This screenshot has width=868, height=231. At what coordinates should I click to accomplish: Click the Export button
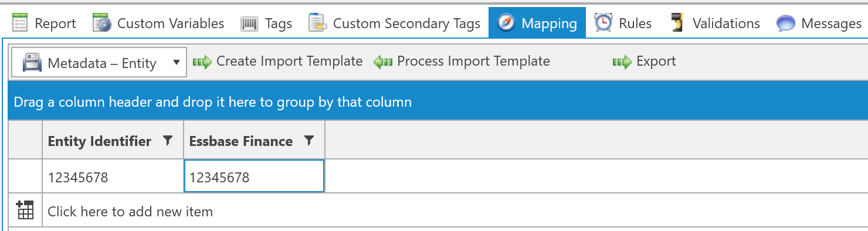[644, 62]
